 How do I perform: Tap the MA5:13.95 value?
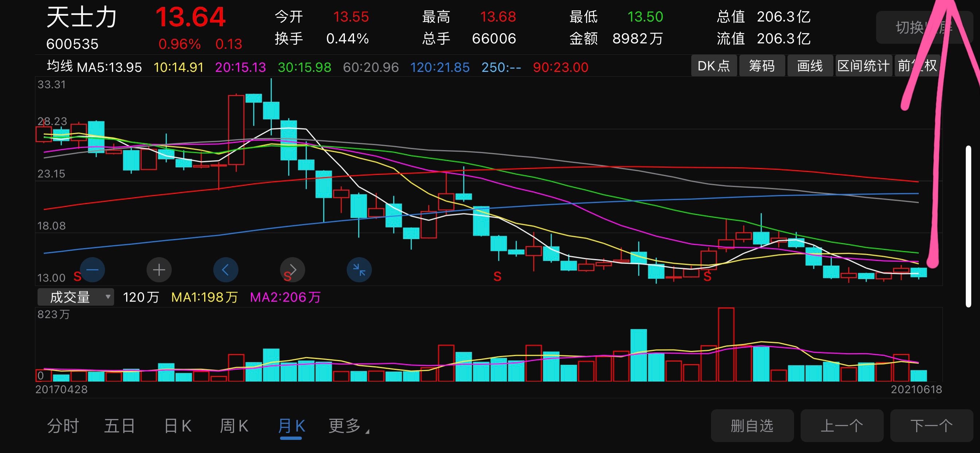[109, 67]
